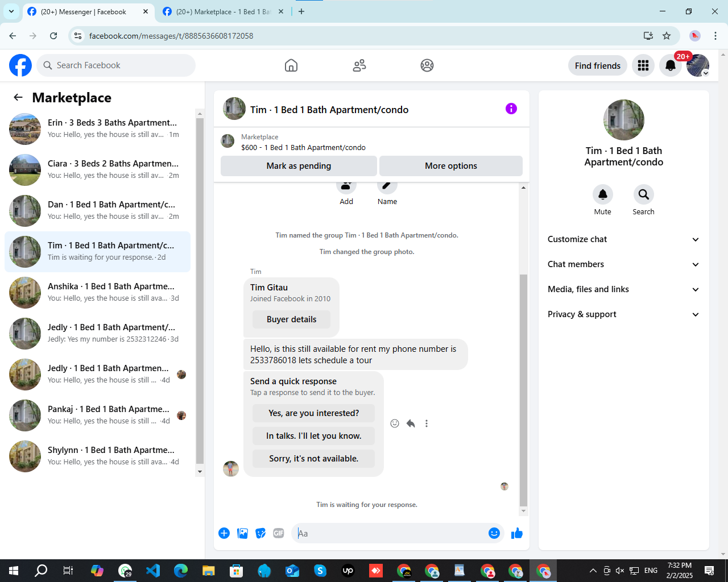Open a new browser tab

tap(301, 11)
